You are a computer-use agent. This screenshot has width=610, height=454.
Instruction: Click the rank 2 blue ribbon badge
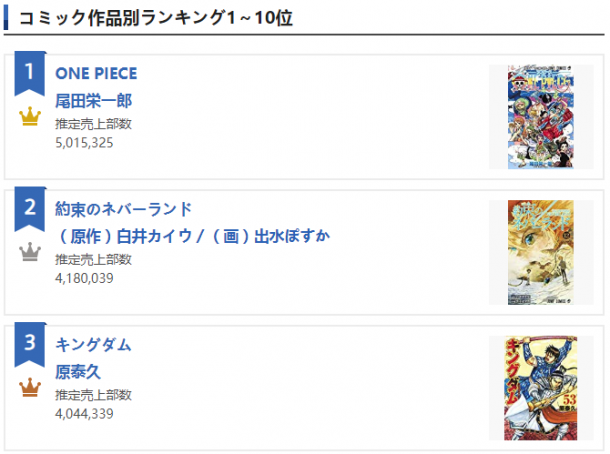pos(30,209)
